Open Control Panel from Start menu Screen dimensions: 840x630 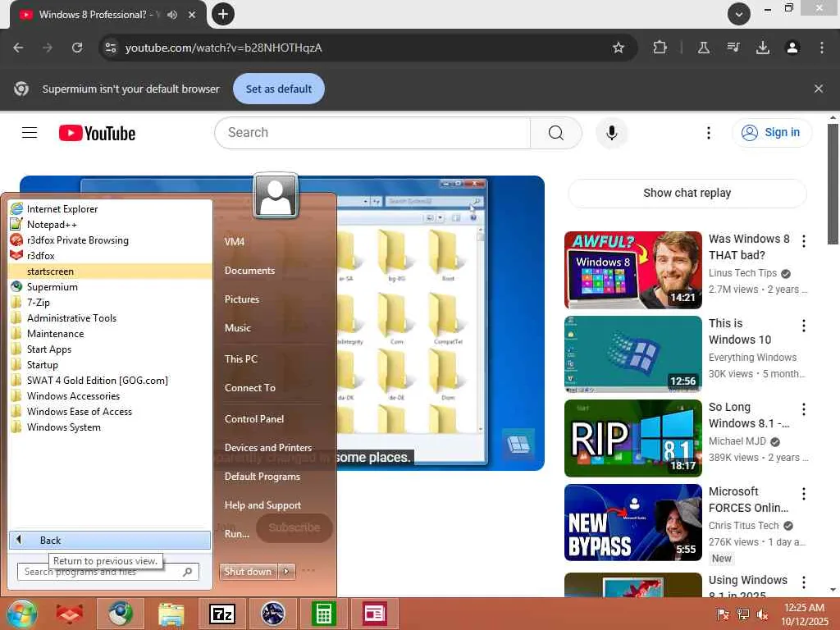pyautogui.click(x=254, y=419)
